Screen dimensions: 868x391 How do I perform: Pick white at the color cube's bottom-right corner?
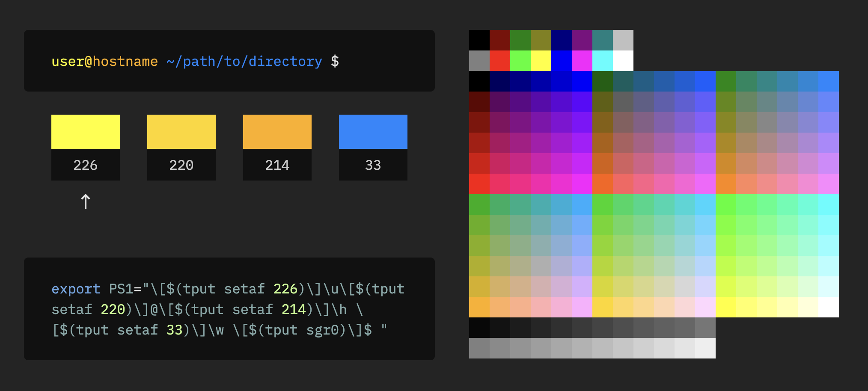click(x=829, y=307)
